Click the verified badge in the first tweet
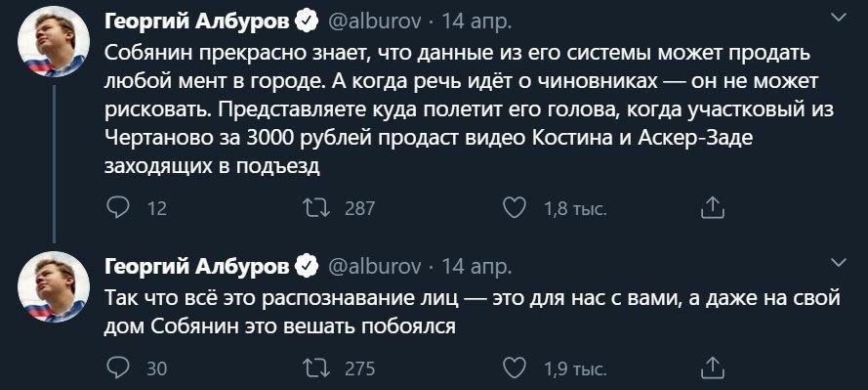This screenshot has width=868, height=390. pyautogui.click(x=309, y=22)
